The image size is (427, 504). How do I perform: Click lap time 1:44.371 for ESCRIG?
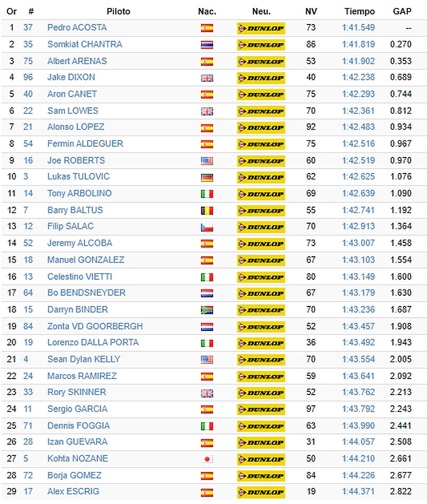(358, 492)
